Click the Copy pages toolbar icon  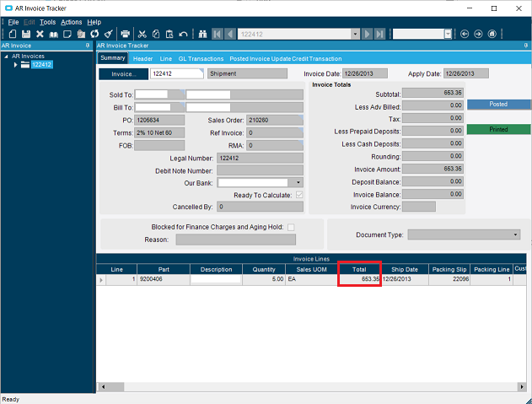click(156, 34)
